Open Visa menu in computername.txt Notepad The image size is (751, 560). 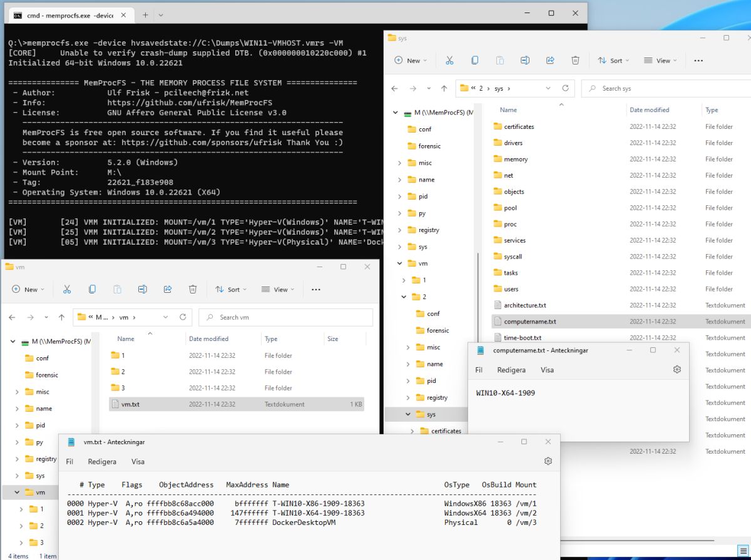pos(547,370)
